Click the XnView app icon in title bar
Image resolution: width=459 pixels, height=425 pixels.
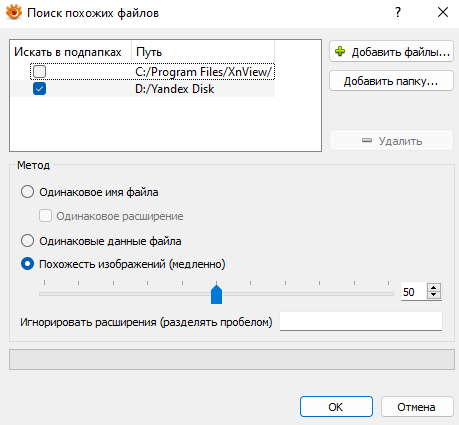click(14, 13)
